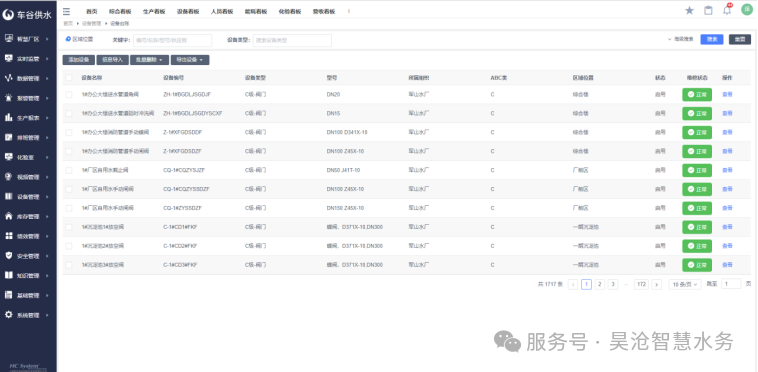Open the 批量删除 dropdown button
The image size is (758, 372).
click(x=149, y=60)
